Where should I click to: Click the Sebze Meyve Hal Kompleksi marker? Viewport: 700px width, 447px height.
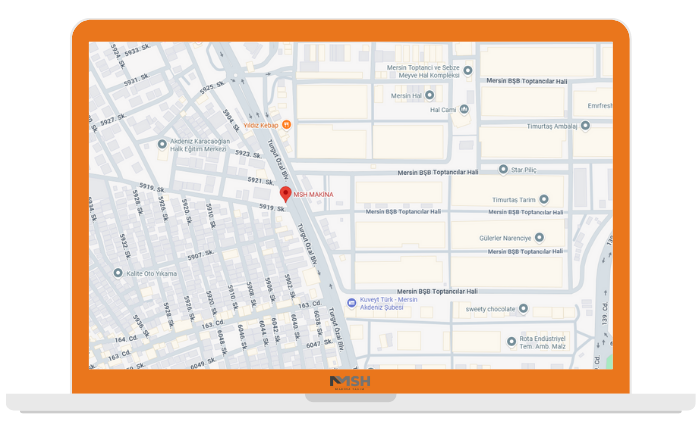click(468, 71)
